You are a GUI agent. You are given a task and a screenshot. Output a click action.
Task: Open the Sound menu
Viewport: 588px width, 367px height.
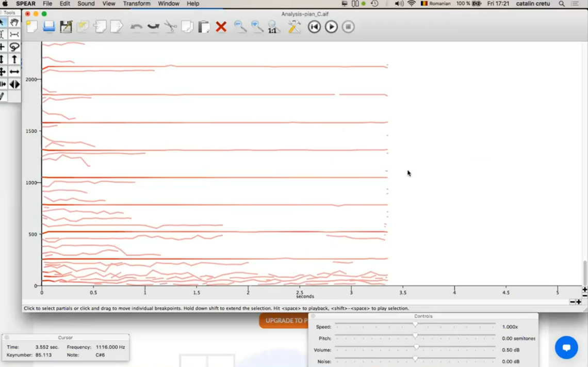pyautogui.click(x=86, y=4)
